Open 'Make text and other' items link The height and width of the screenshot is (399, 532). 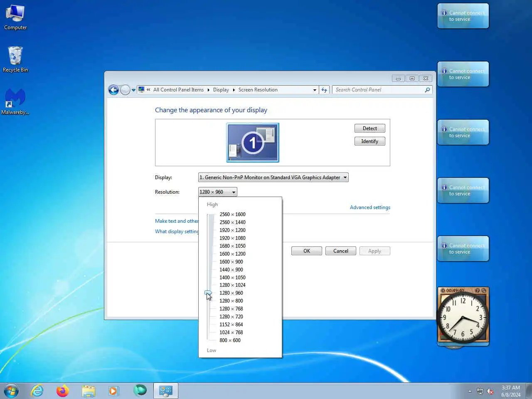[x=177, y=221]
